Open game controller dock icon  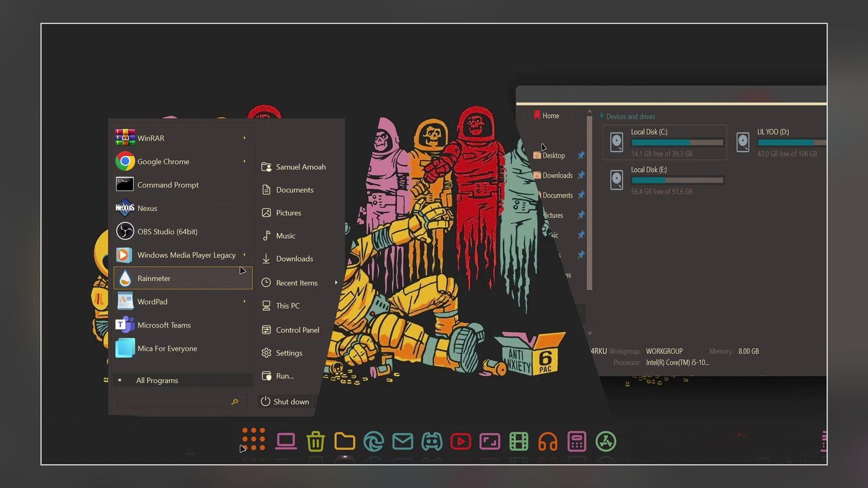coord(432,442)
